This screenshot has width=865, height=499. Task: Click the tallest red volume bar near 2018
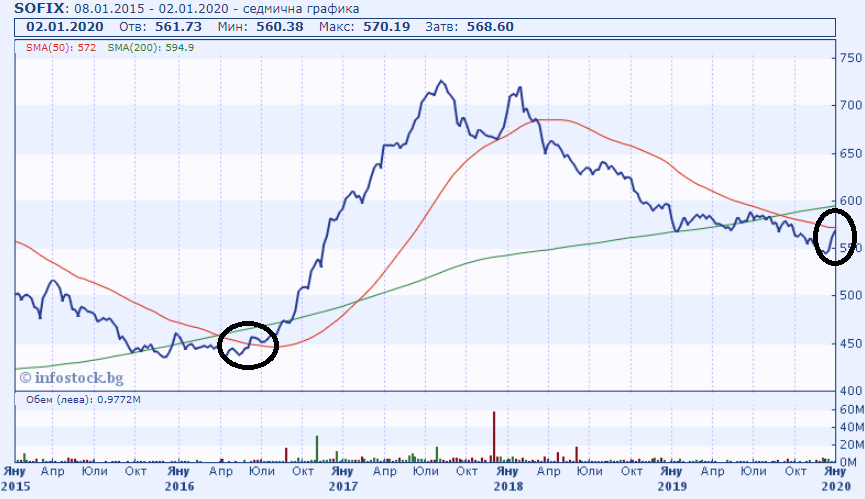(x=494, y=436)
